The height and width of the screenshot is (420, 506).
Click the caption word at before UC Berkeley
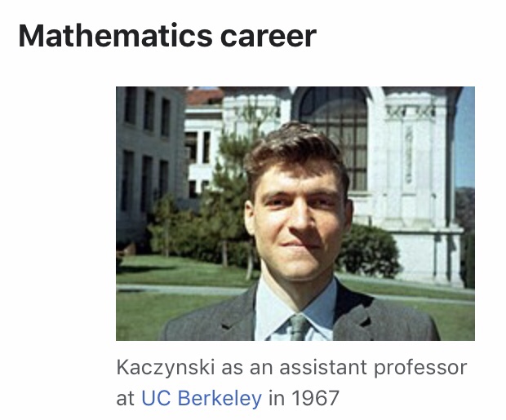126,399
